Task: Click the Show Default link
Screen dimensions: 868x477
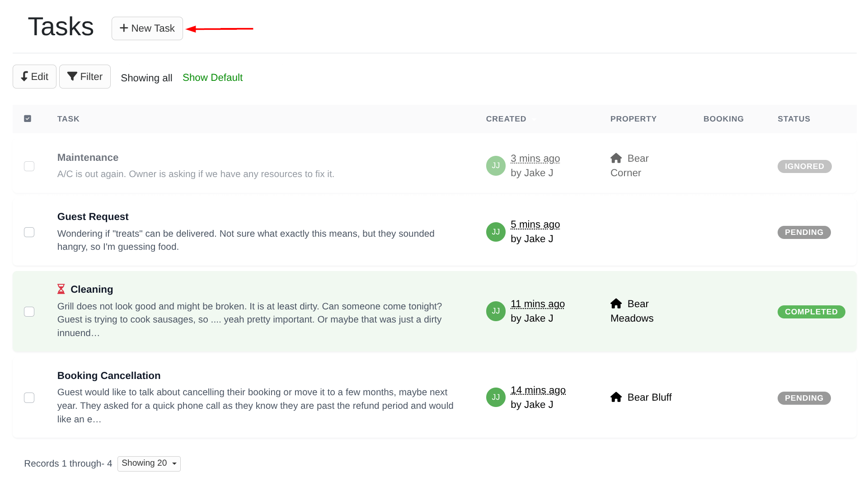Action: pyautogui.click(x=212, y=77)
